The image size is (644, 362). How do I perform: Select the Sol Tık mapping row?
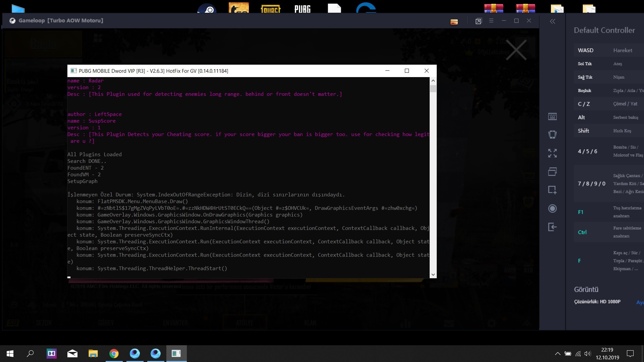tap(609, 64)
